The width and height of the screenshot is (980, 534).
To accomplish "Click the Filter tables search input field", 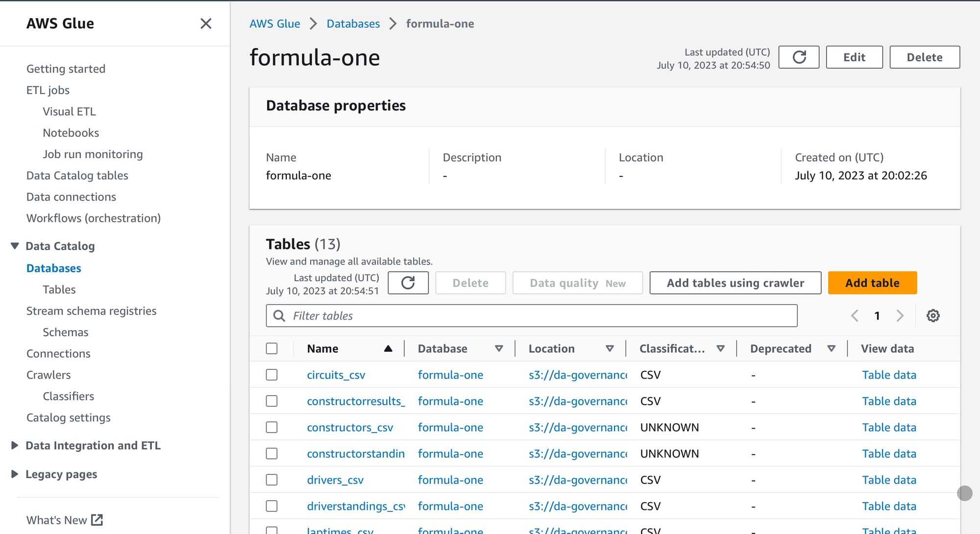I will 532,315.
